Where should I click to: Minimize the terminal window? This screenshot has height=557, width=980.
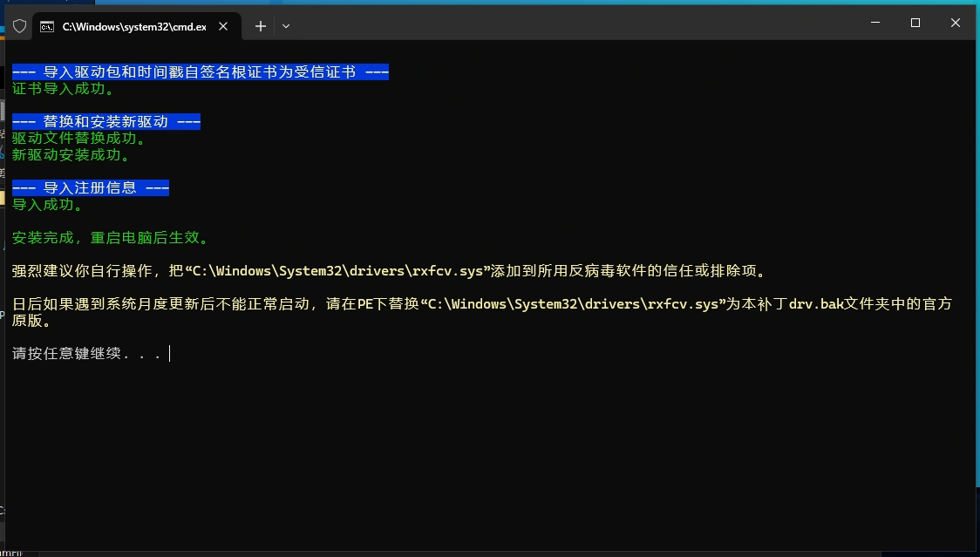coord(875,24)
